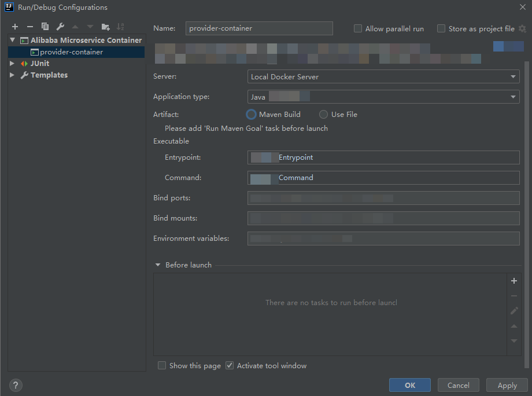Click the Name input field
The width and height of the screenshot is (532, 396).
pyautogui.click(x=259, y=28)
